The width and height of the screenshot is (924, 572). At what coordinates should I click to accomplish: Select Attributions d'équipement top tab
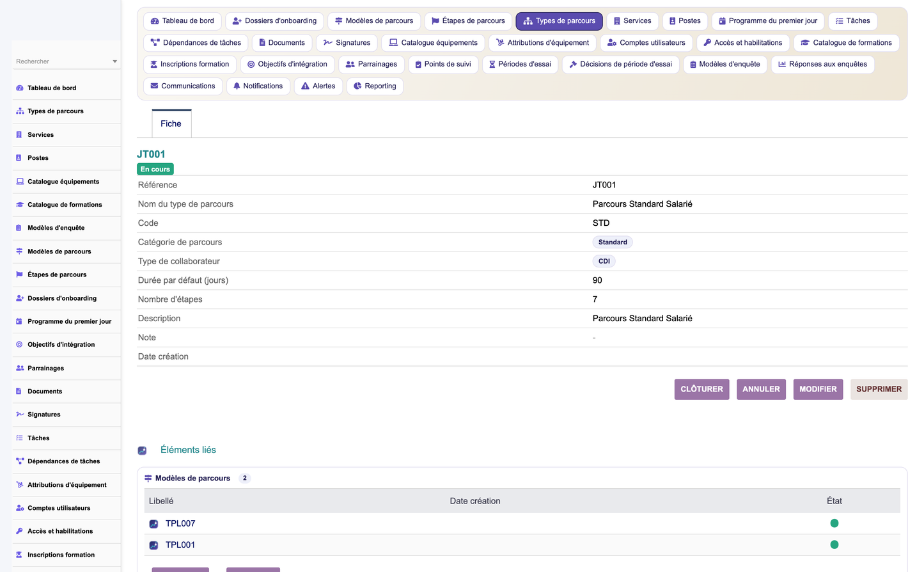tap(543, 43)
